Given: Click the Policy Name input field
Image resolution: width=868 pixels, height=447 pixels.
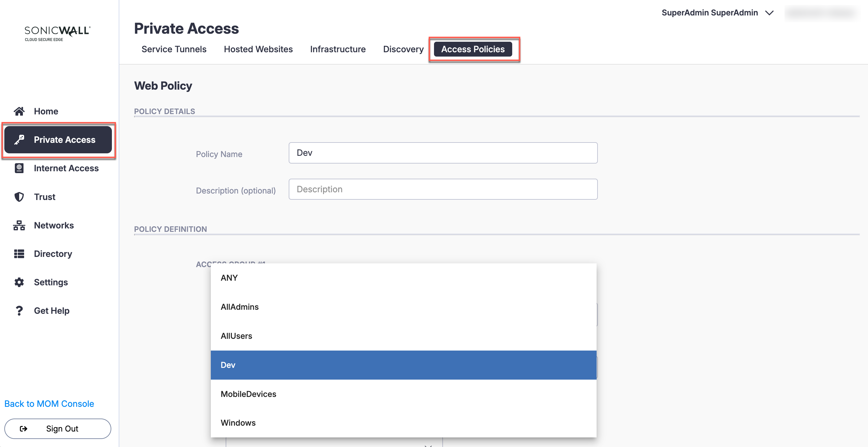Looking at the screenshot, I should coord(443,153).
